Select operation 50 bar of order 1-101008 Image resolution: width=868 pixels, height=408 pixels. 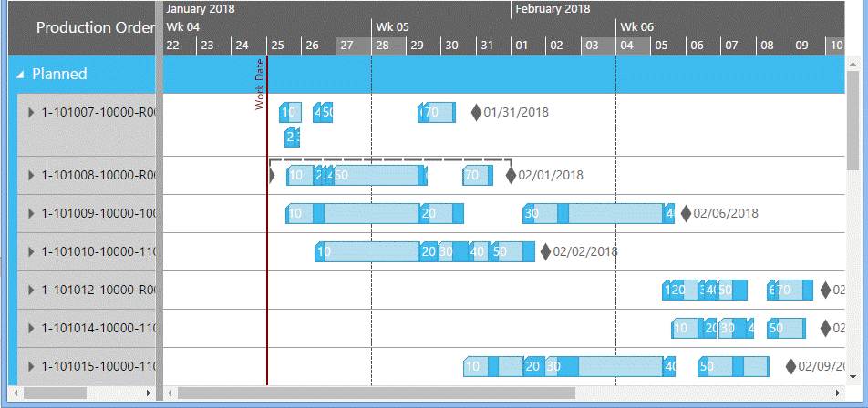click(x=379, y=175)
